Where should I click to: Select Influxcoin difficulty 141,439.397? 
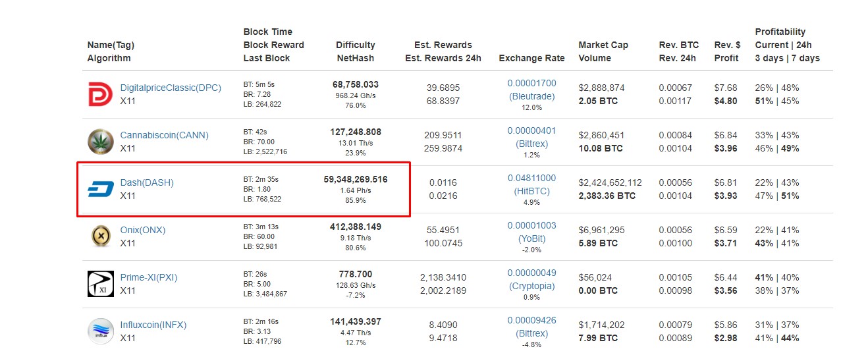pyautogui.click(x=356, y=321)
